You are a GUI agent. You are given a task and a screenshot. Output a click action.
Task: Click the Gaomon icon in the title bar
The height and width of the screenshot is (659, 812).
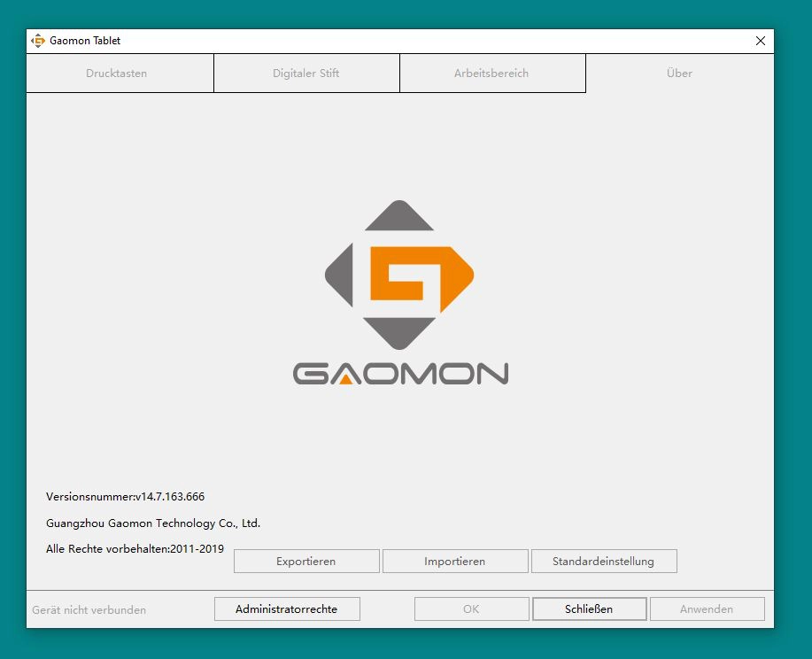38,41
